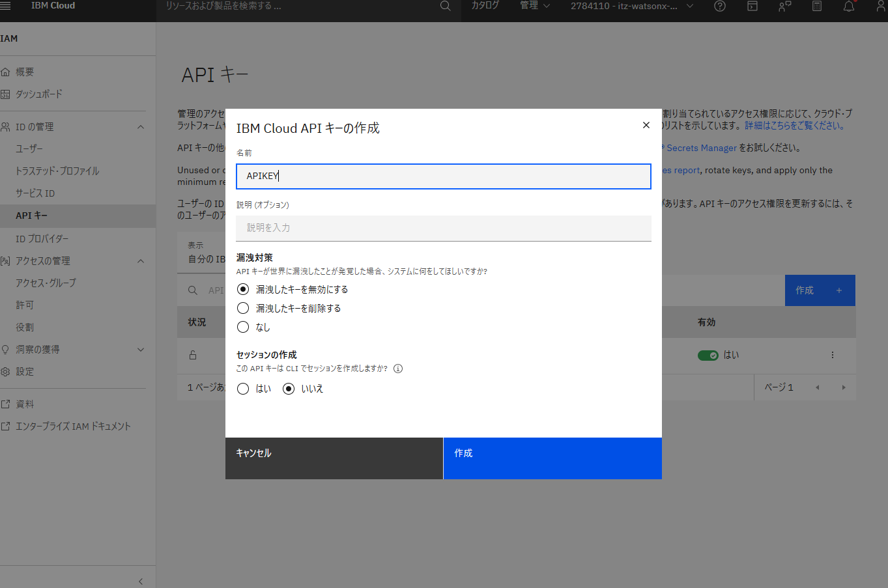Open the account switcher 2784110 dropdown

pyautogui.click(x=632, y=6)
